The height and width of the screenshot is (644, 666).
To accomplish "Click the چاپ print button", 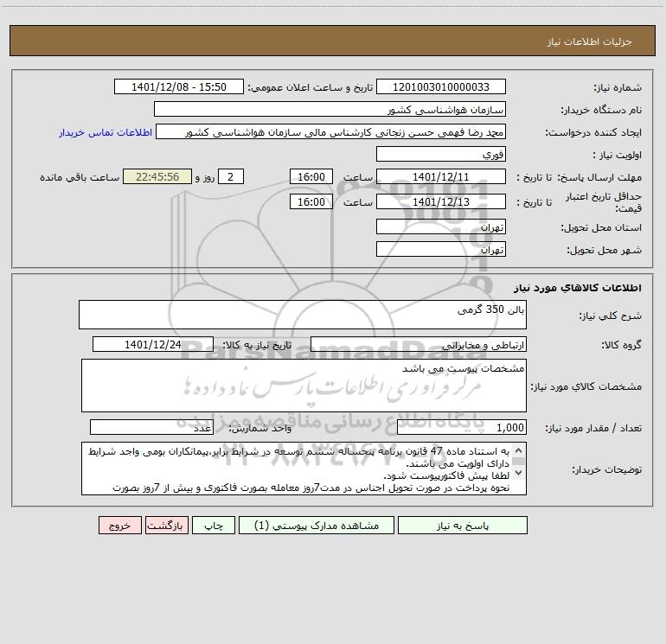I will click(214, 525).
